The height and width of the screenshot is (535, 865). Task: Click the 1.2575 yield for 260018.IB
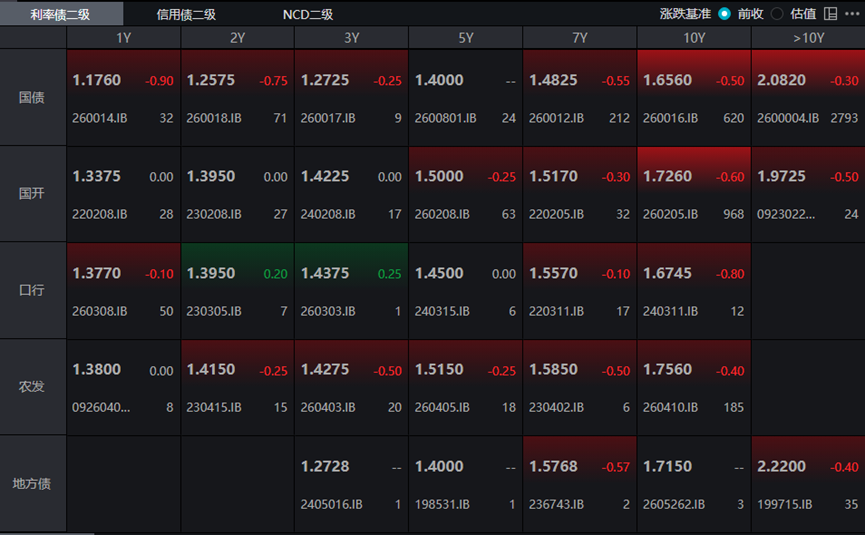pyautogui.click(x=211, y=80)
